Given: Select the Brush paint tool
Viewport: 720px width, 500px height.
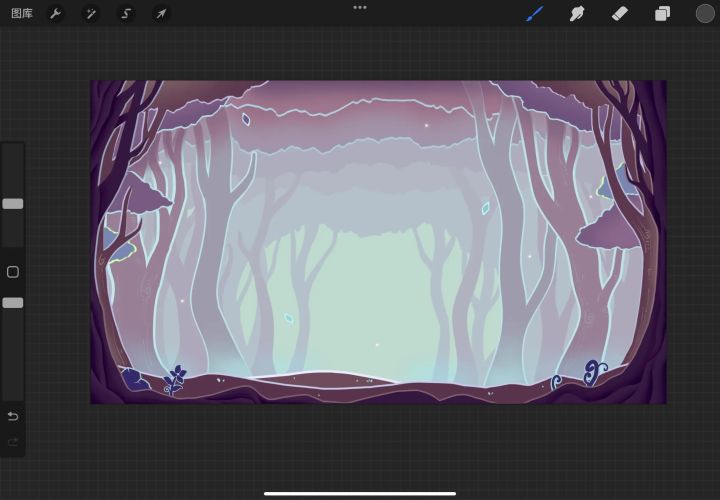Looking at the screenshot, I should tap(535, 14).
